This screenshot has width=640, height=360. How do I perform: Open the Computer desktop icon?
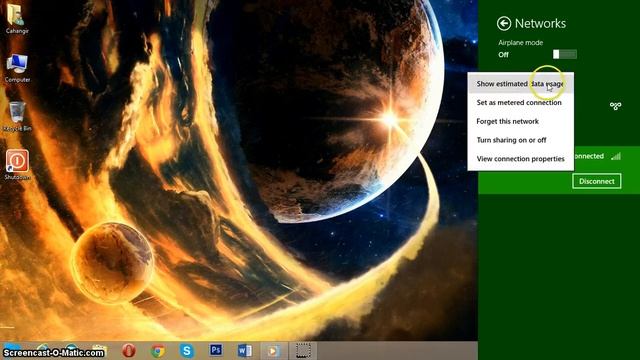coord(17,68)
